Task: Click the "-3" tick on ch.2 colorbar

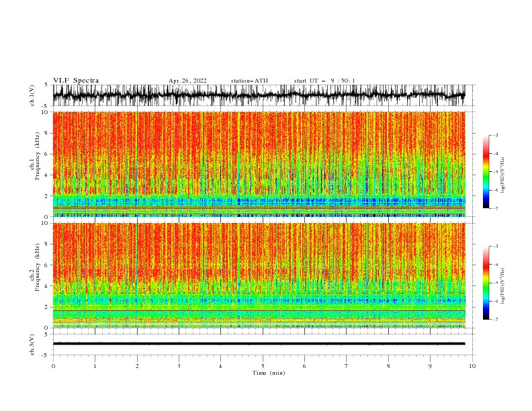Action: pyautogui.click(x=495, y=246)
